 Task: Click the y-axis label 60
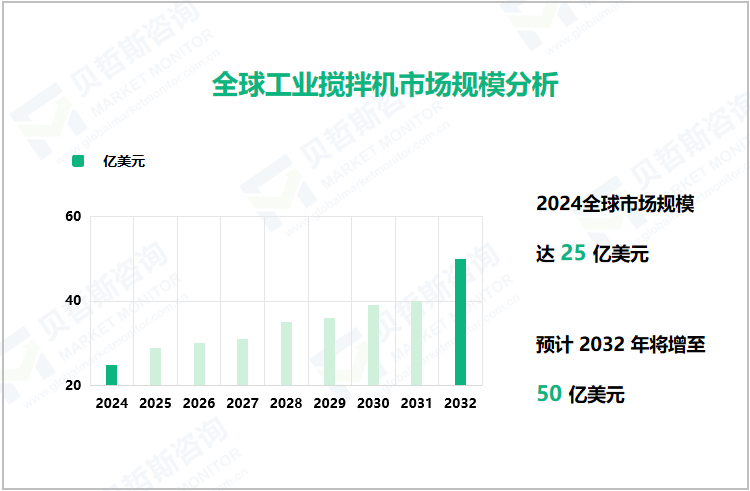tap(73, 217)
